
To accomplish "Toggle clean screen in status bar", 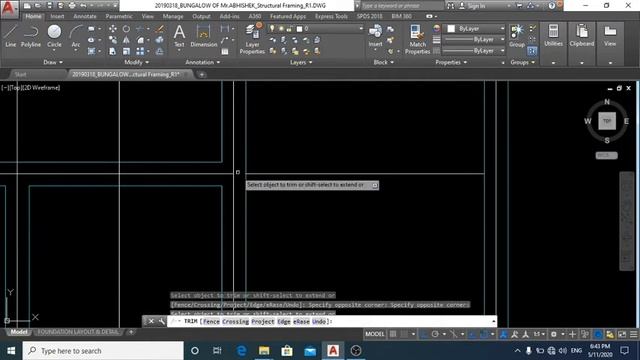I will click(x=622, y=334).
